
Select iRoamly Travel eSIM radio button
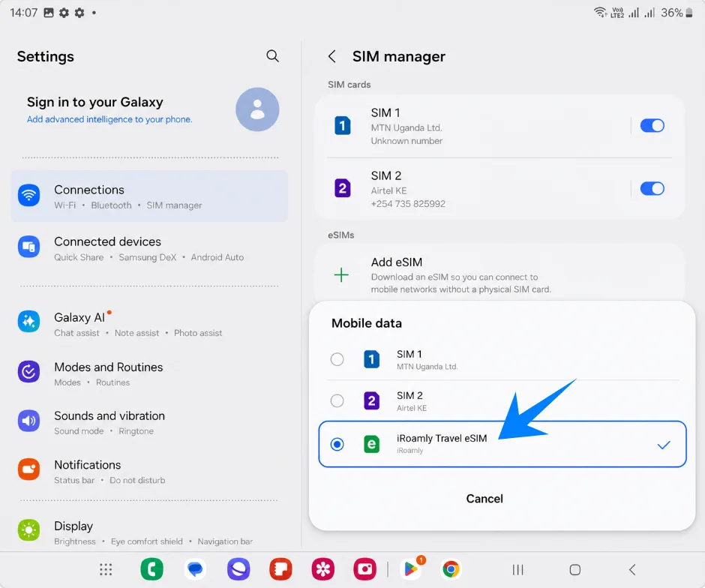(337, 444)
